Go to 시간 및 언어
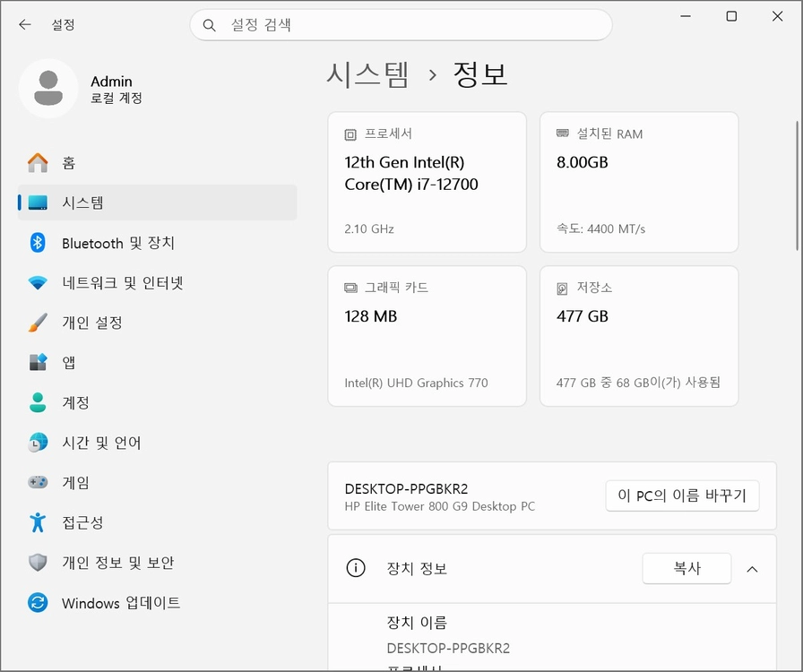 pos(157,442)
